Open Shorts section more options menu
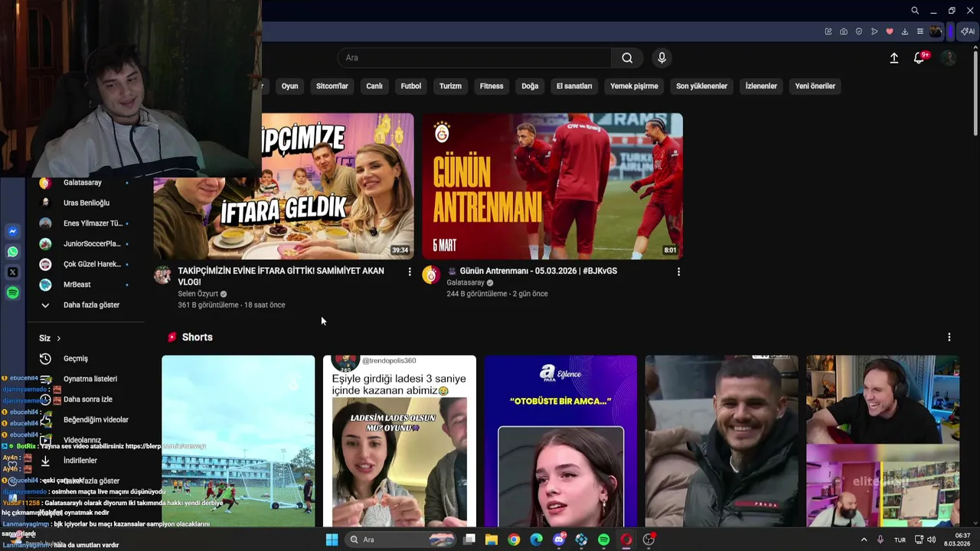 tap(949, 337)
